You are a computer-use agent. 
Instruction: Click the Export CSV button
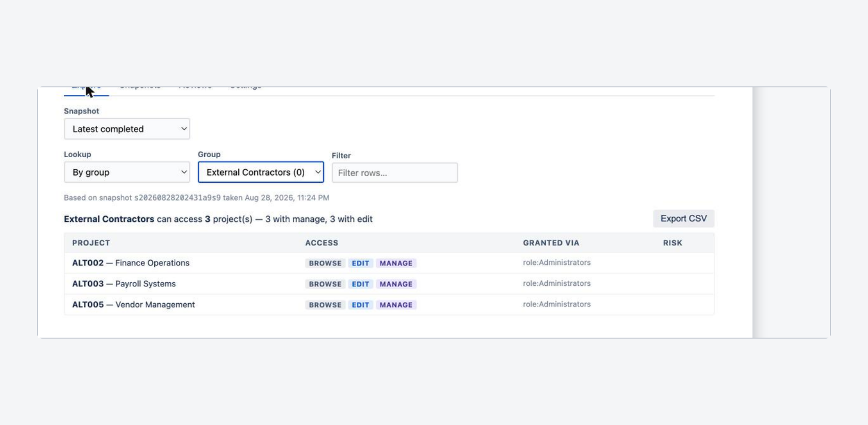pos(684,219)
